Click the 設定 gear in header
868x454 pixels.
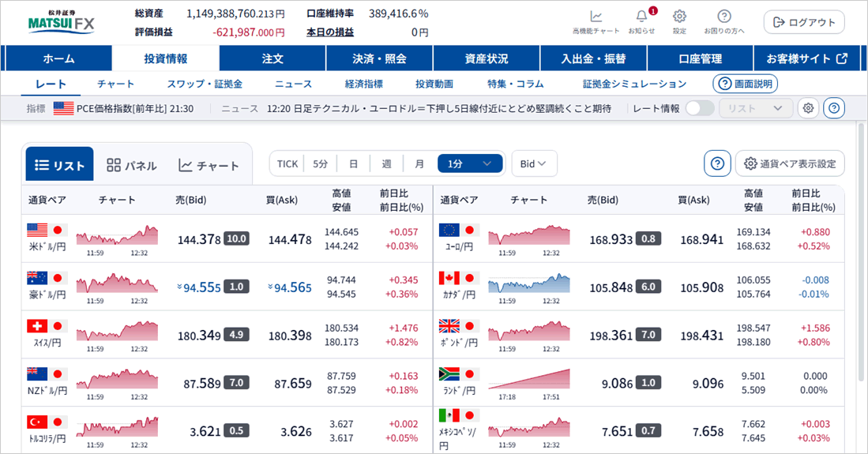pyautogui.click(x=679, y=22)
